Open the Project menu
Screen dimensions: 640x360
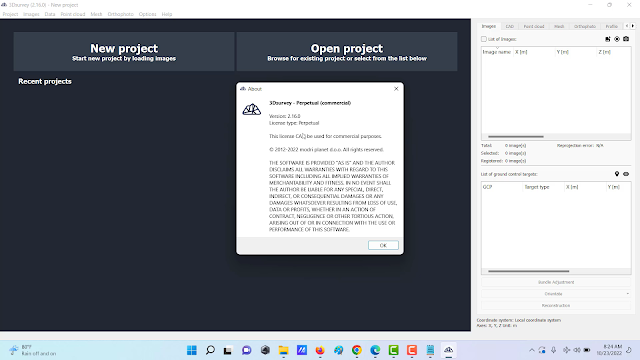[x=10, y=14]
